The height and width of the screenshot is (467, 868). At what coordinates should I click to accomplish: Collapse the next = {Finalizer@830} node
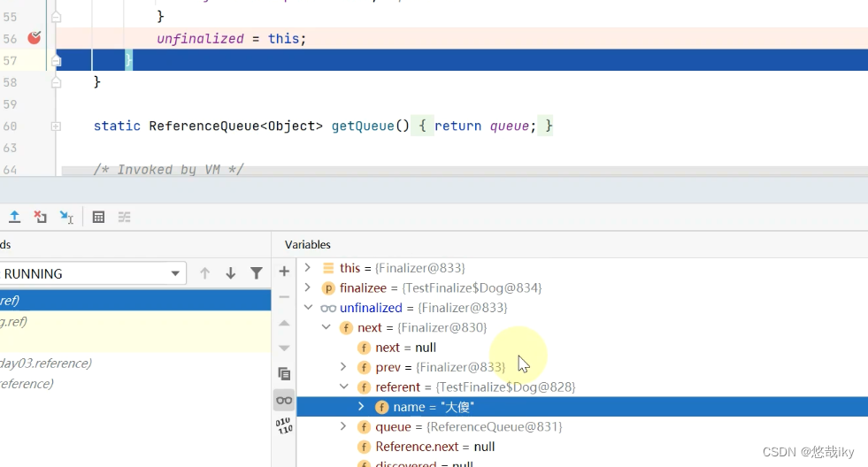(326, 327)
